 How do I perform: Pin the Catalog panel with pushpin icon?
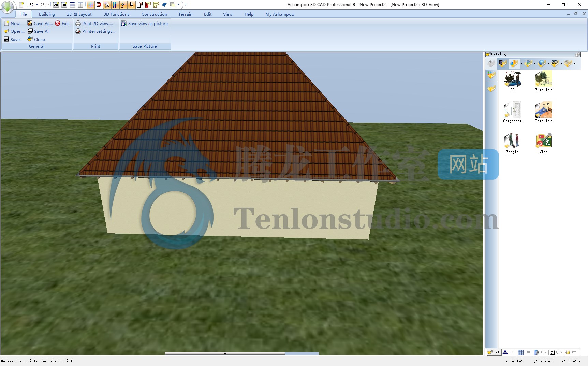click(577, 54)
